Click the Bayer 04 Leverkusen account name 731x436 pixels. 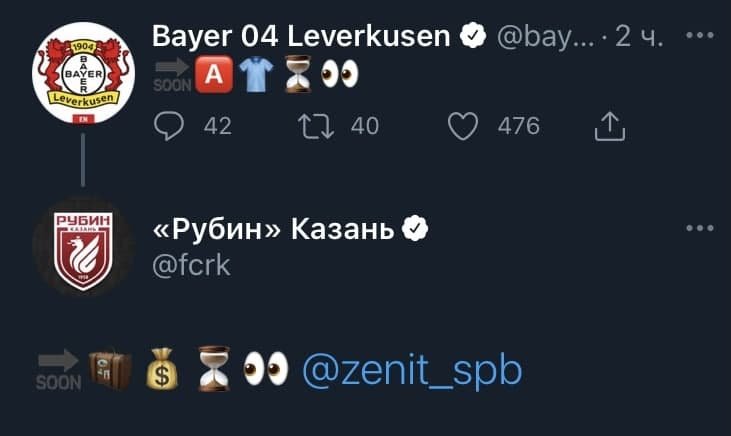point(301,37)
